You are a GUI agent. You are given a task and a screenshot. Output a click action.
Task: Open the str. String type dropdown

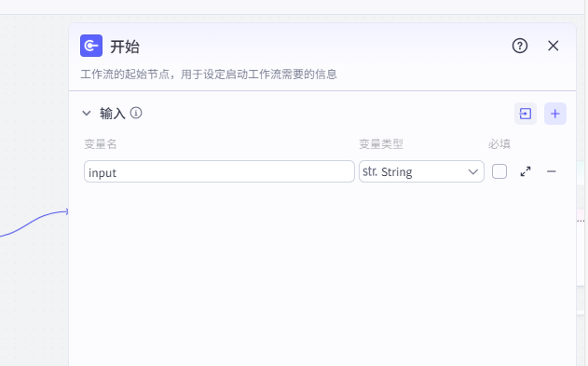click(421, 171)
